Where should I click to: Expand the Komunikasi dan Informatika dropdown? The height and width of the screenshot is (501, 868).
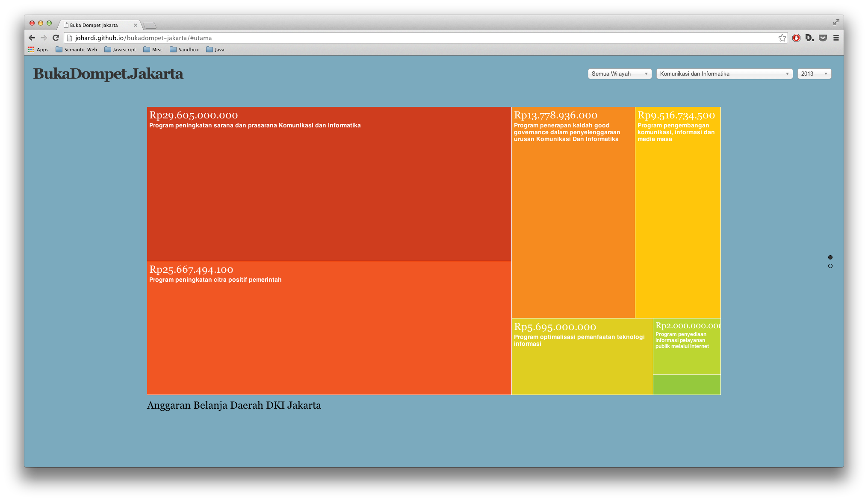point(724,74)
